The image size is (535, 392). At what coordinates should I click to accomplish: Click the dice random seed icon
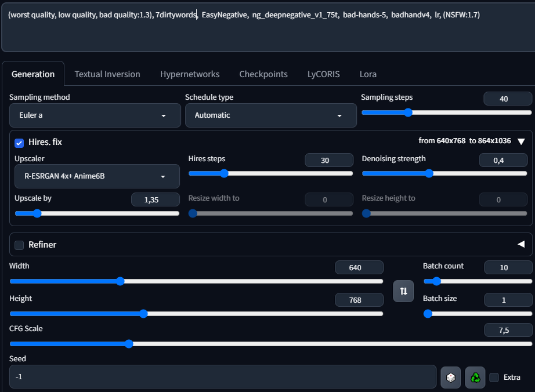click(x=451, y=378)
